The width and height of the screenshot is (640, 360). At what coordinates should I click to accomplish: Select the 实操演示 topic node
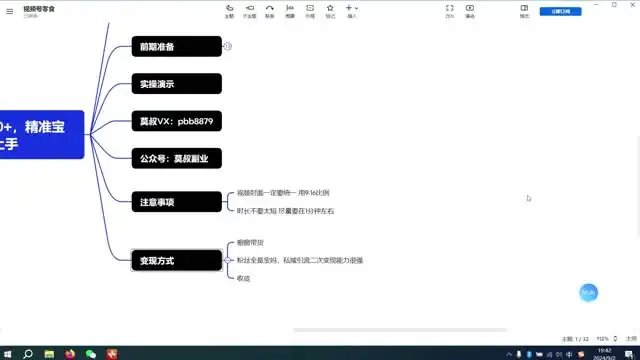[x=177, y=84]
